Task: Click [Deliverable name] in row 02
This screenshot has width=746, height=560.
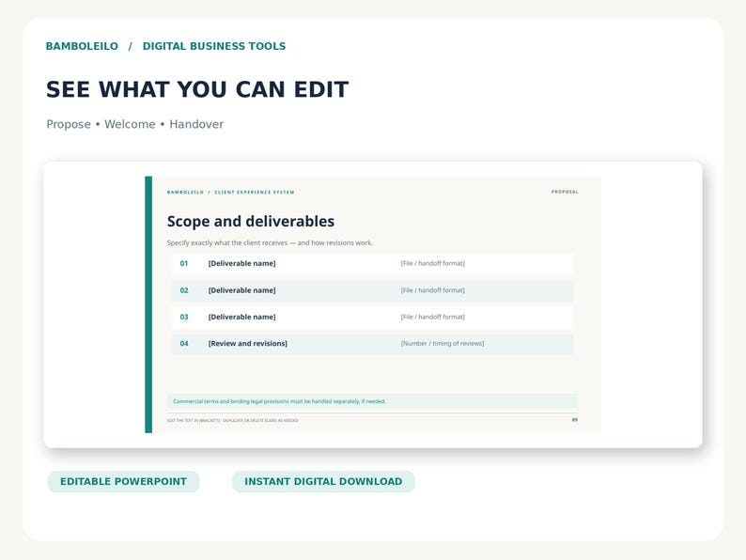Action: [241, 290]
